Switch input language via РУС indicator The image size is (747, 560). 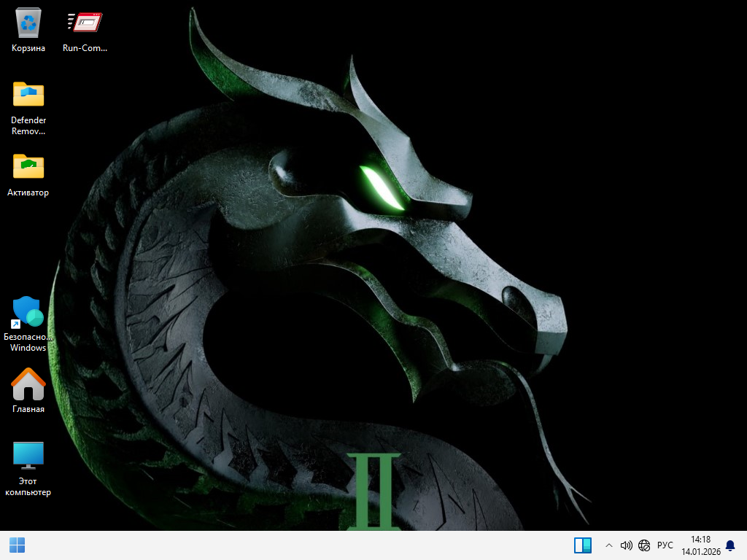(665, 545)
